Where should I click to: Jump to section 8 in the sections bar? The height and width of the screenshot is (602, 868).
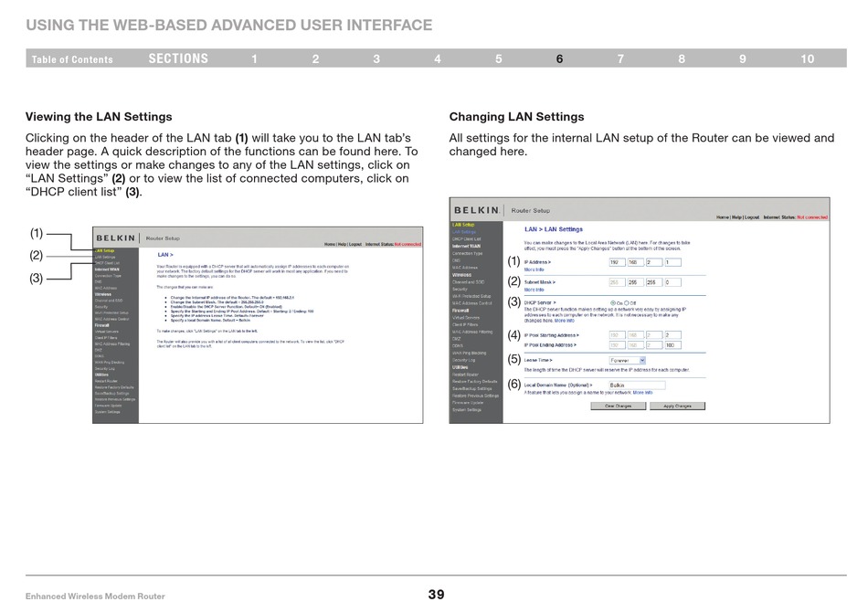(682, 58)
